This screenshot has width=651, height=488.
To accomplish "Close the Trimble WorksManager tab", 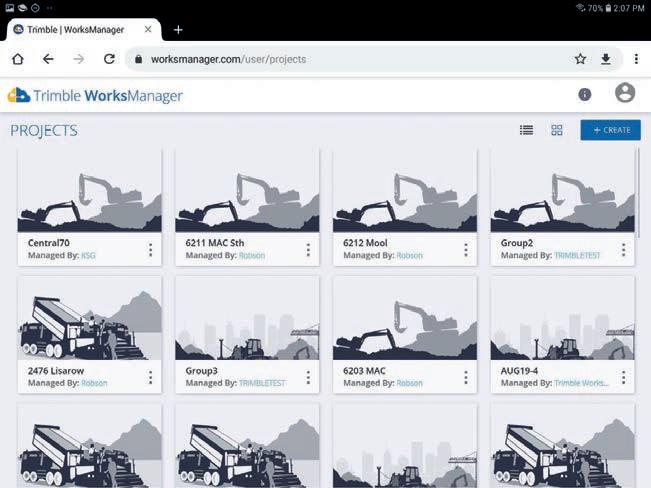I will [x=148, y=29].
